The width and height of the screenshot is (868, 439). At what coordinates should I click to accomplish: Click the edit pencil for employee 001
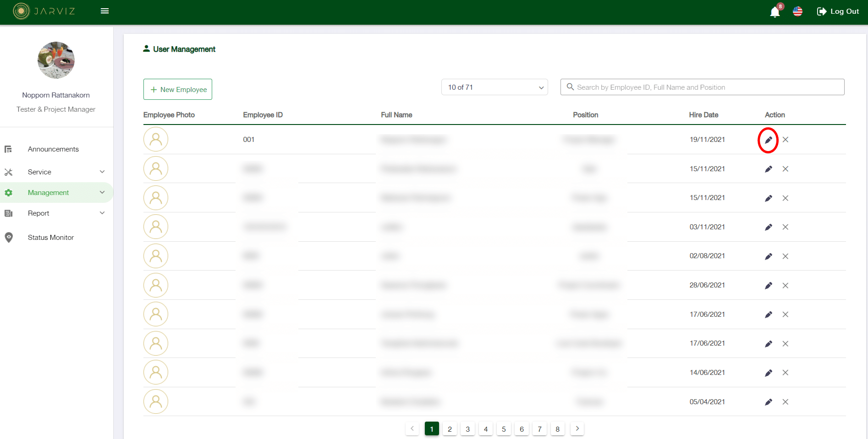768,140
